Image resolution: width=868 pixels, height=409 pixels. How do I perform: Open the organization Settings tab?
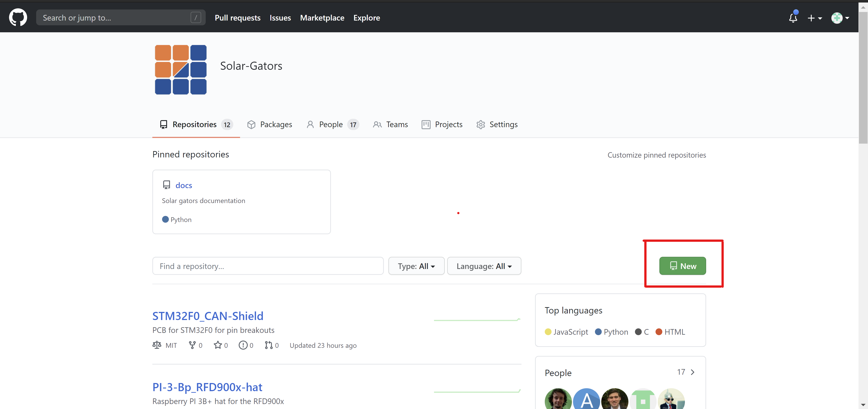497,124
